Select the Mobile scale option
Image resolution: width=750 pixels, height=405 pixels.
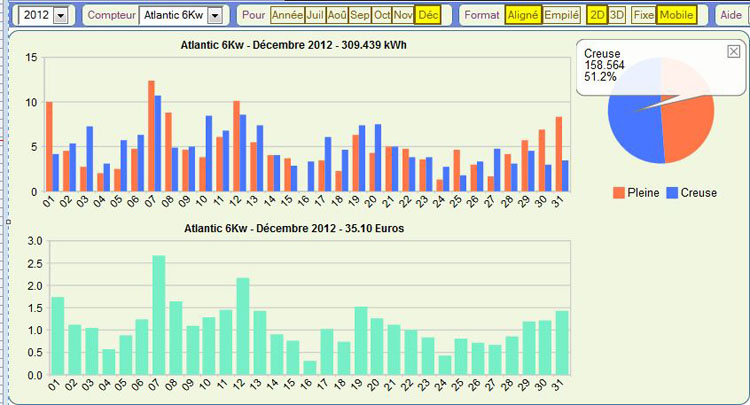click(x=677, y=15)
